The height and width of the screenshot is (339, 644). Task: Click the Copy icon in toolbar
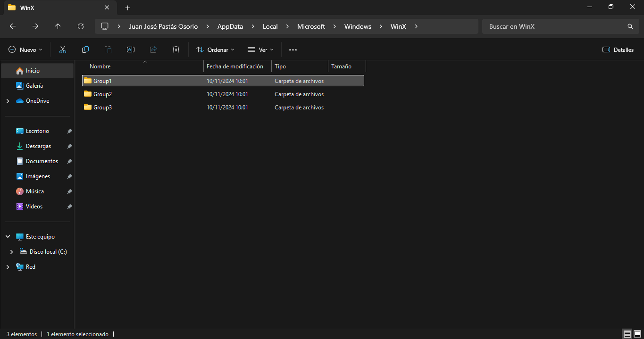click(85, 50)
